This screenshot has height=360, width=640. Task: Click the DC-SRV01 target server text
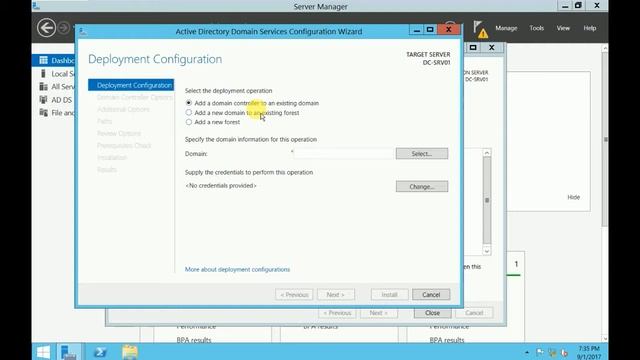436,62
